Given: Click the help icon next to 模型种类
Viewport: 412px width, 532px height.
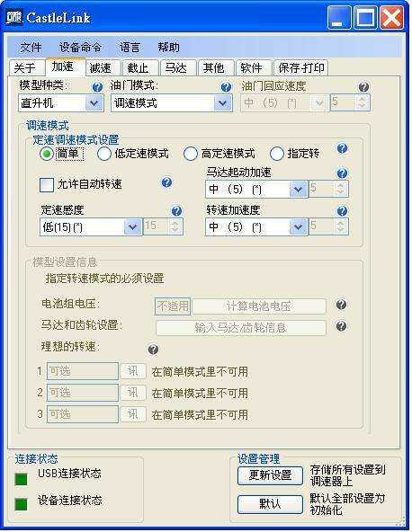Looking at the screenshot, I should pos(97,87).
